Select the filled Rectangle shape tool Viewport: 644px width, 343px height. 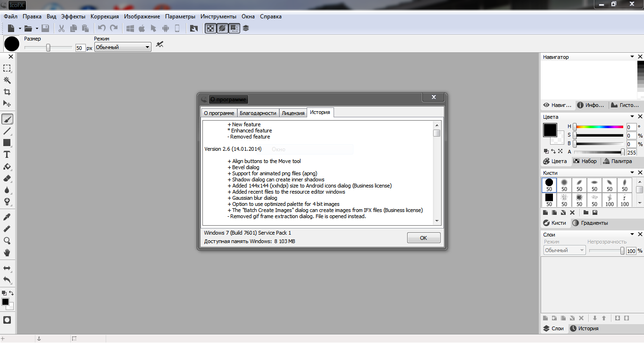pos(7,143)
